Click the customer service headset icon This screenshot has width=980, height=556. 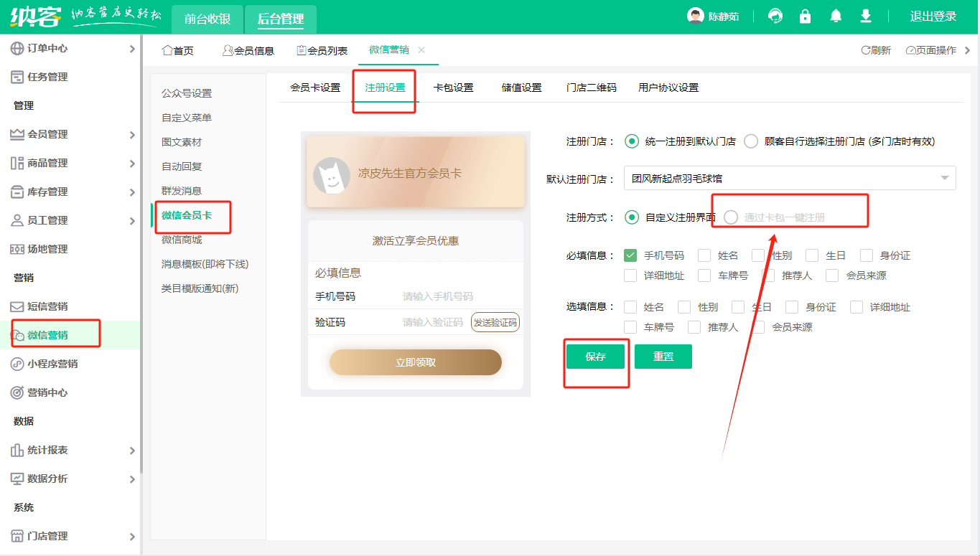[775, 17]
